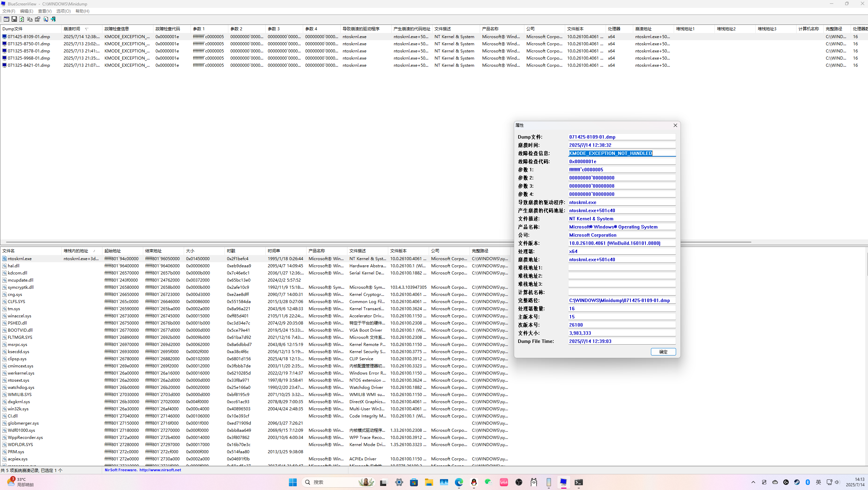The height and width of the screenshot is (490, 868).
Task: Click the Copy Selected Items toolbar icon
Action: [x=30, y=19]
